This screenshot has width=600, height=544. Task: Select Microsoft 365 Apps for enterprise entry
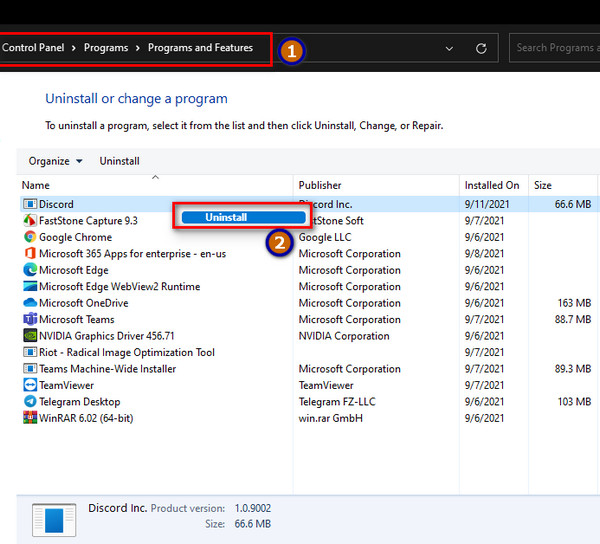click(x=132, y=254)
